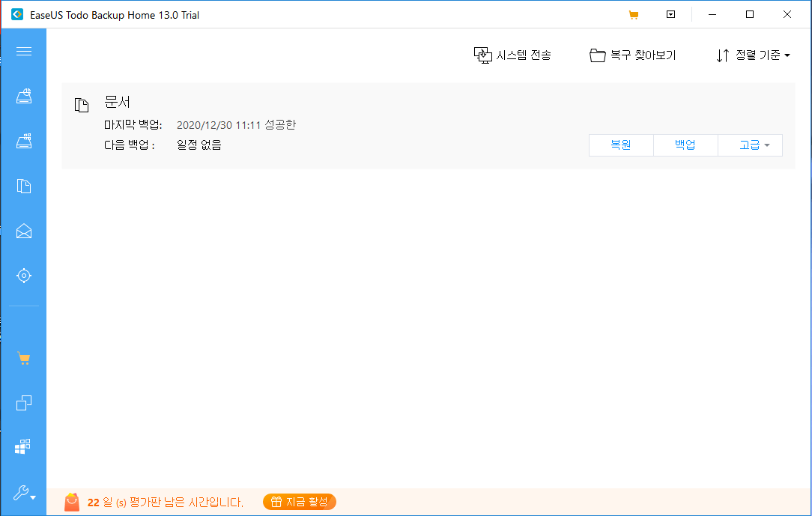Open the title bar dropdown menu icon
The height and width of the screenshot is (516, 812).
(670, 14)
